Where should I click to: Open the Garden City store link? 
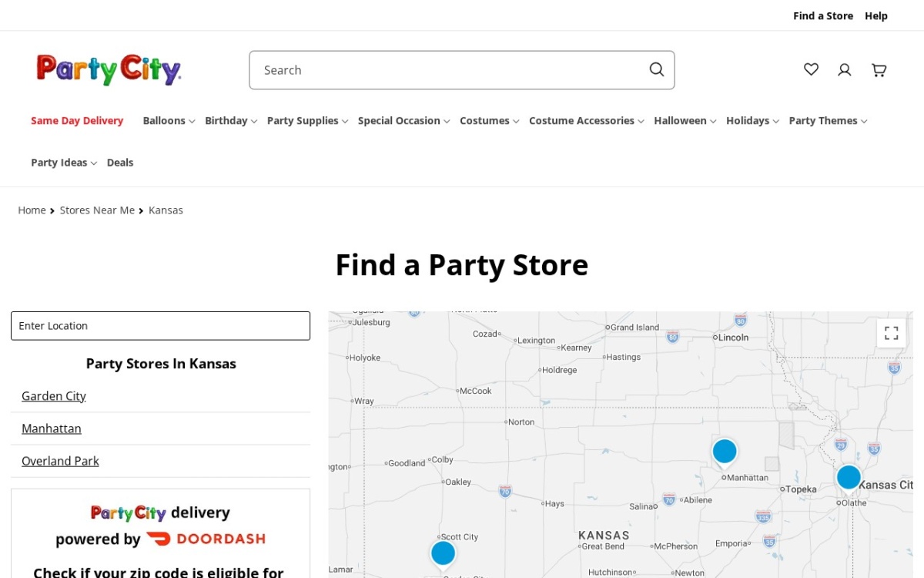point(54,396)
